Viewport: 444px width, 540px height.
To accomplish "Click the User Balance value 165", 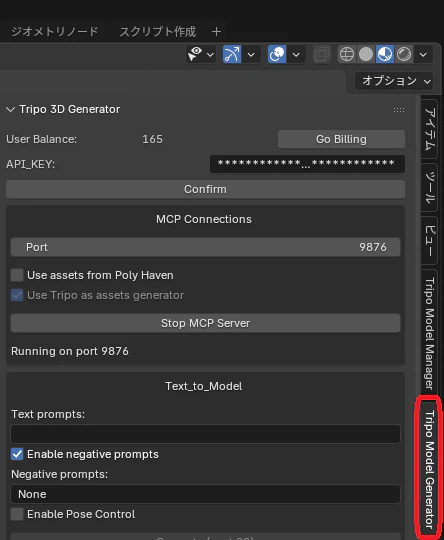I will click(x=152, y=139).
